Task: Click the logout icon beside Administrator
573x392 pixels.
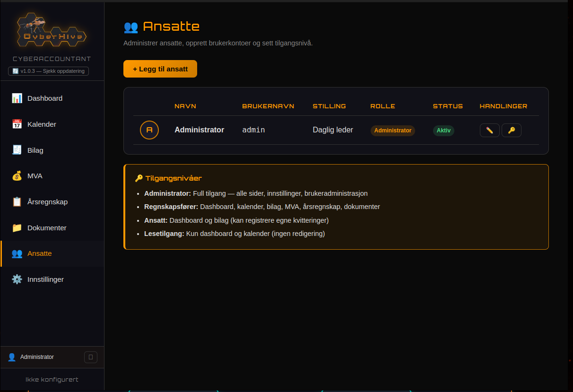Action: coord(91,357)
